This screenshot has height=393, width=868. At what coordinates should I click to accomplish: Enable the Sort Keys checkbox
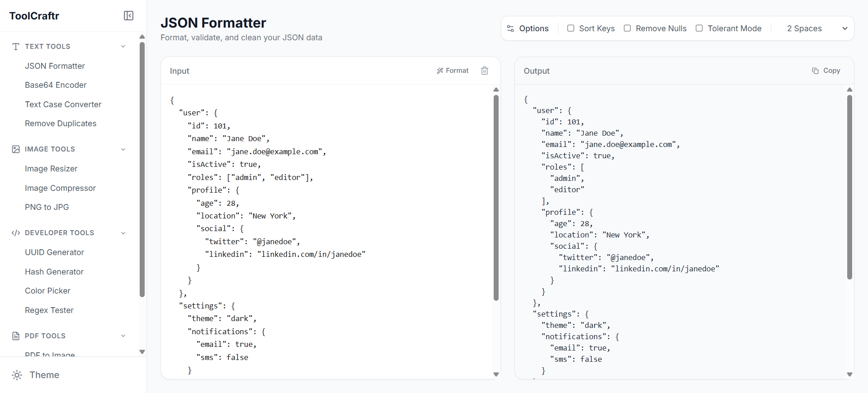pyautogui.click(x=571, y=28)
